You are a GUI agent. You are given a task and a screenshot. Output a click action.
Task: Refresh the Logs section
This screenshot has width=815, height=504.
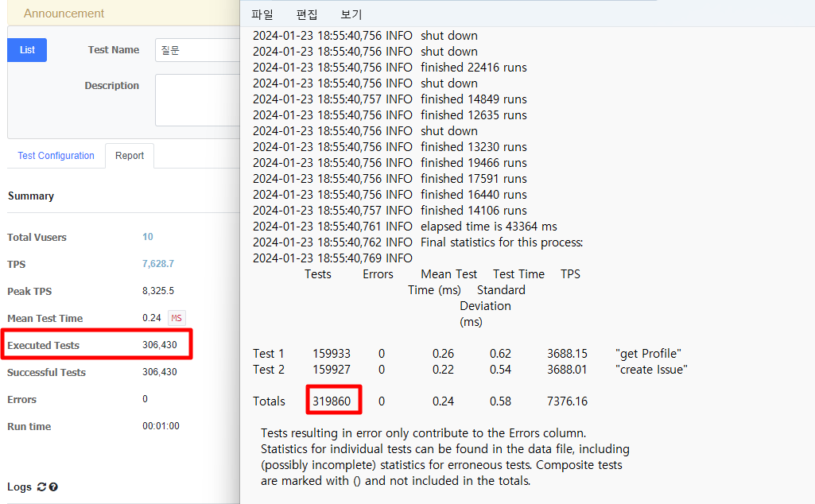[42, 487]
